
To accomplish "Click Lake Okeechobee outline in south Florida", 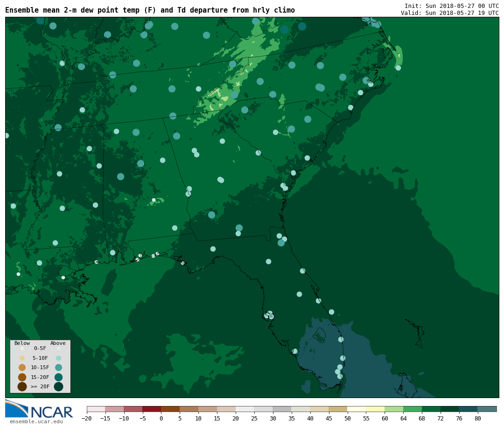I will pos(319,336).
